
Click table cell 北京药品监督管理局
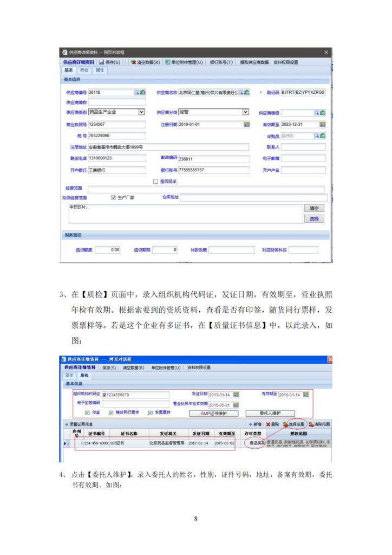point(166,443)
